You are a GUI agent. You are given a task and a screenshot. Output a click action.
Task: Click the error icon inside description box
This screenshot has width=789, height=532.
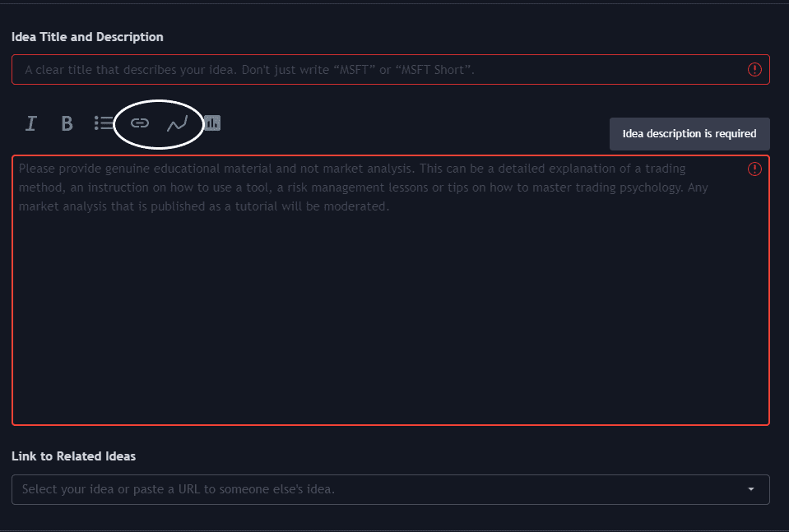click(x=754, y=169)
